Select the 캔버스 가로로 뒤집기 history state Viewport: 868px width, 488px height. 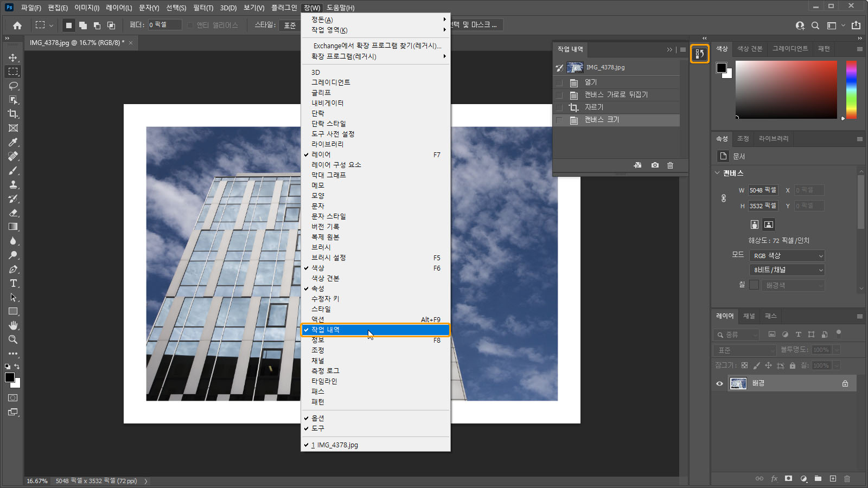616,95
